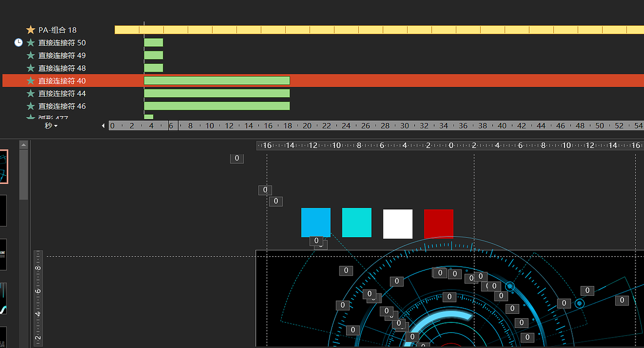Select the 直接连接符 50 animation entry
644x348 pixels.
pos(62,43)
